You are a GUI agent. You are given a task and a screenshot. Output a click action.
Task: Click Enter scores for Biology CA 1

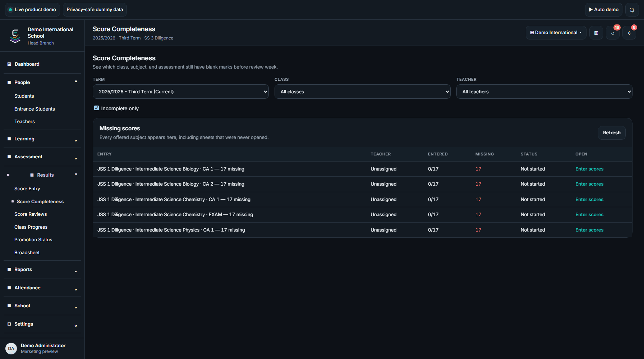coord(589,169)
